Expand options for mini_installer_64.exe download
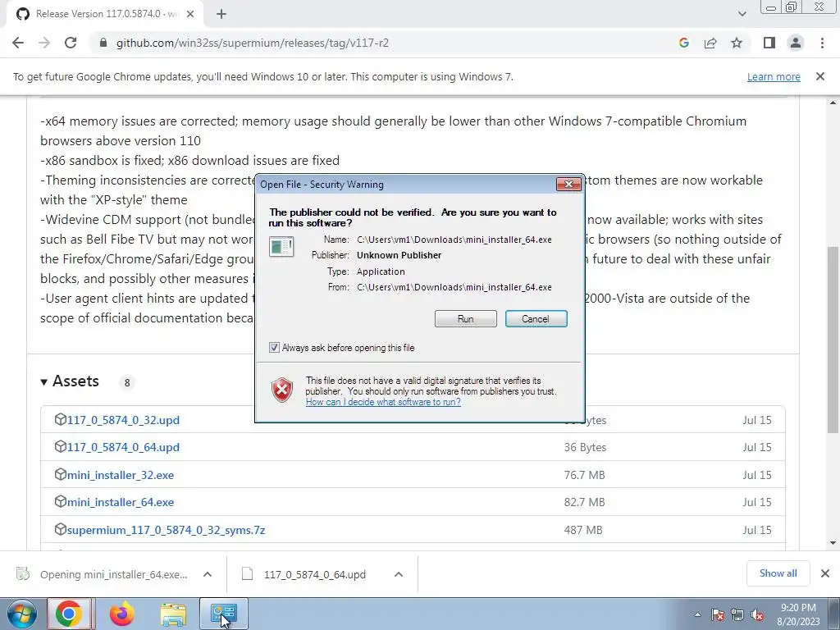Viewport: 840px width, 630px height. pos(208,574)
